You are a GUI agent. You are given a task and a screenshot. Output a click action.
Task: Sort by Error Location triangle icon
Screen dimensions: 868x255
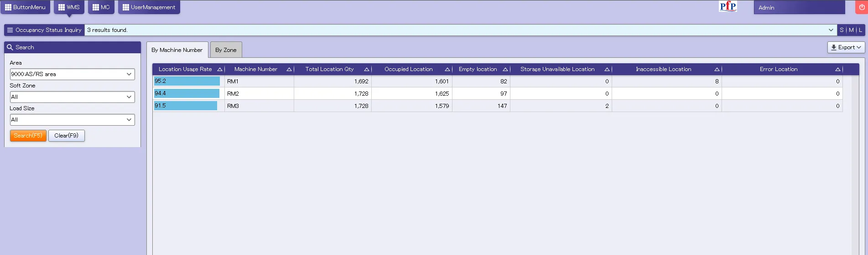(x=838, y=70)
